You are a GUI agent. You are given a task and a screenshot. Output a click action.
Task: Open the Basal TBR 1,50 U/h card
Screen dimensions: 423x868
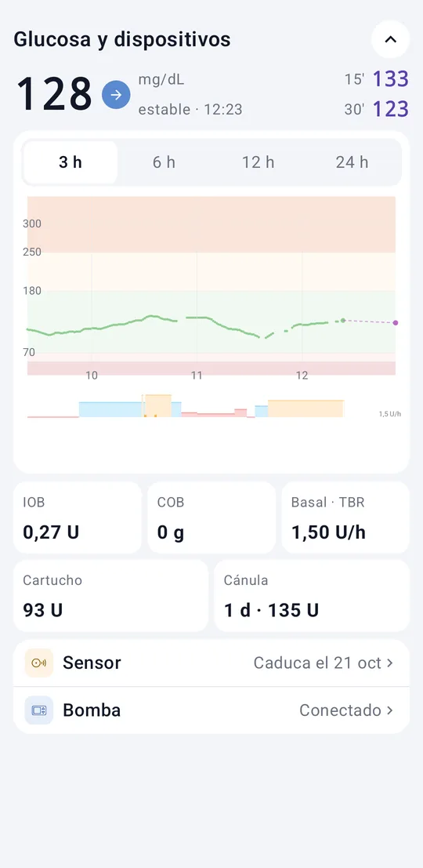[345, 518]
